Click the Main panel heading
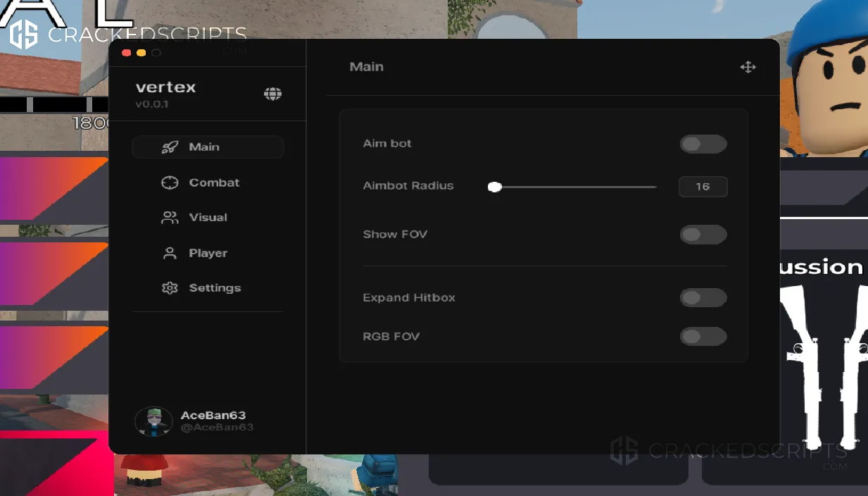Viewport: 868px width, 496px height. pyautogui.click(x=367, y=67)
